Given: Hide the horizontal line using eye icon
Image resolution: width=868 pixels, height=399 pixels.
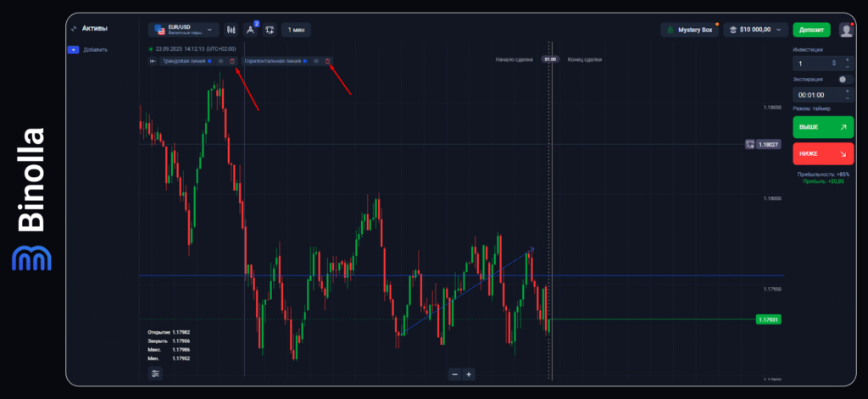Looking at the screenshot, I should tap(316, 61).
